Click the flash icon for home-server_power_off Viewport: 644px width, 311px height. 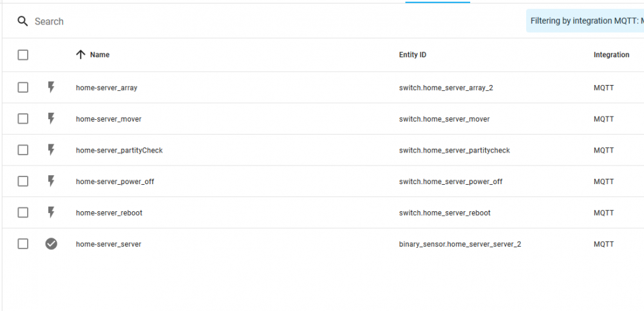(x=51, y=181)
